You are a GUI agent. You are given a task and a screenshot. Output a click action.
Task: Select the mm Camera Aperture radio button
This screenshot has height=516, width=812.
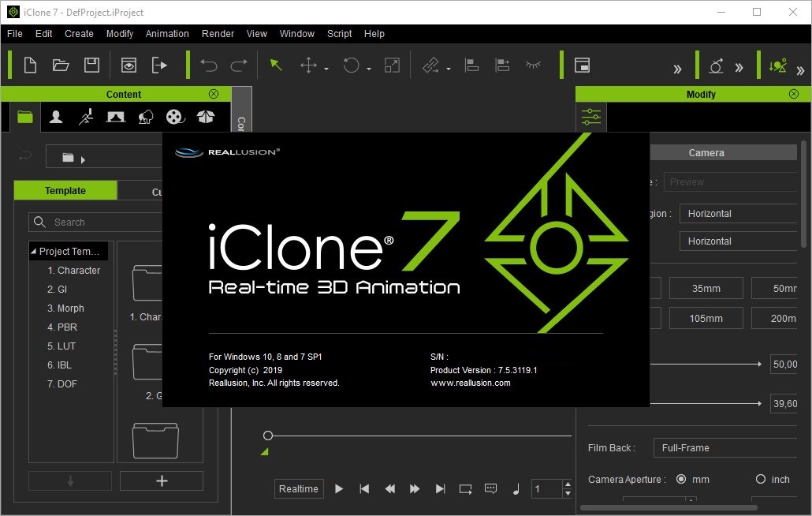click(681, 479)
